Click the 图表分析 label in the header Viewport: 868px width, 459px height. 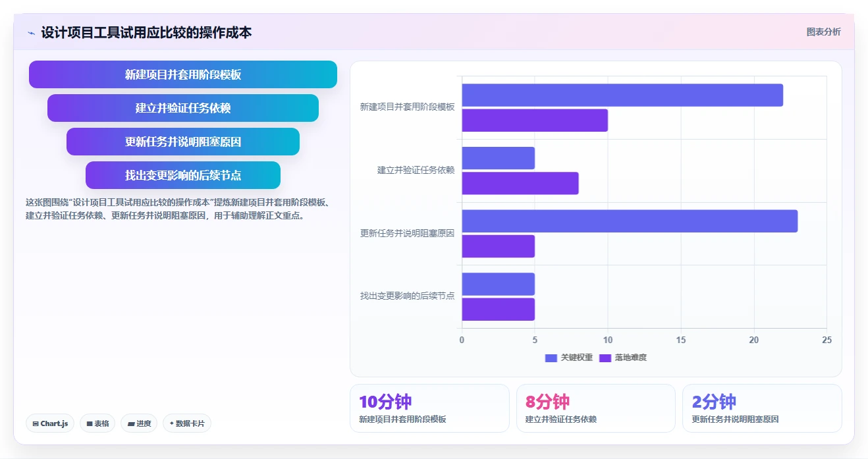tap(823, 32)
